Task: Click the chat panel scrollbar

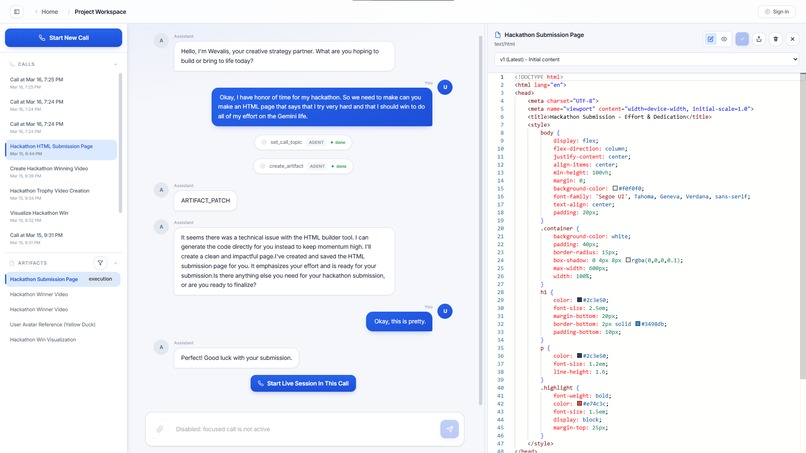Action: [x=481, y=221]
